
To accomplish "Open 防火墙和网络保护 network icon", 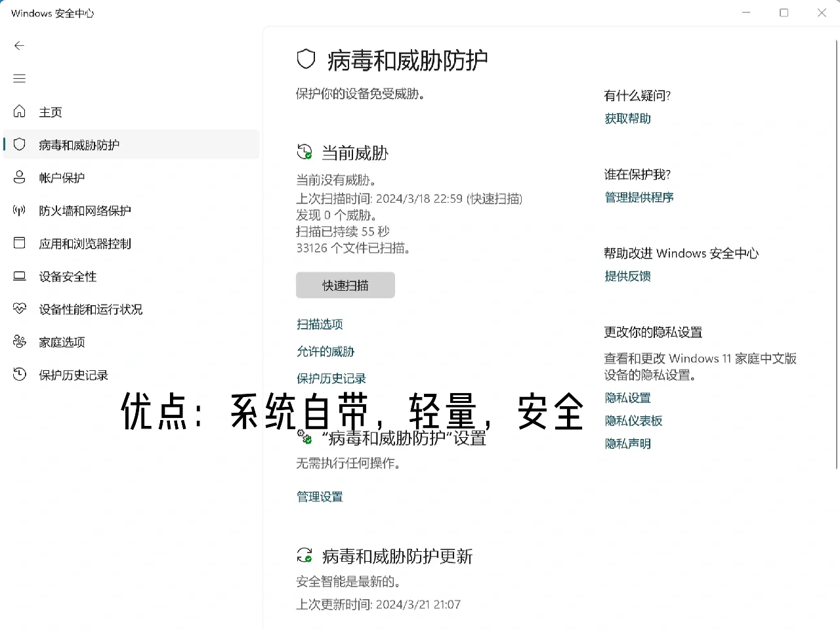I will click(x=19, y=210).
